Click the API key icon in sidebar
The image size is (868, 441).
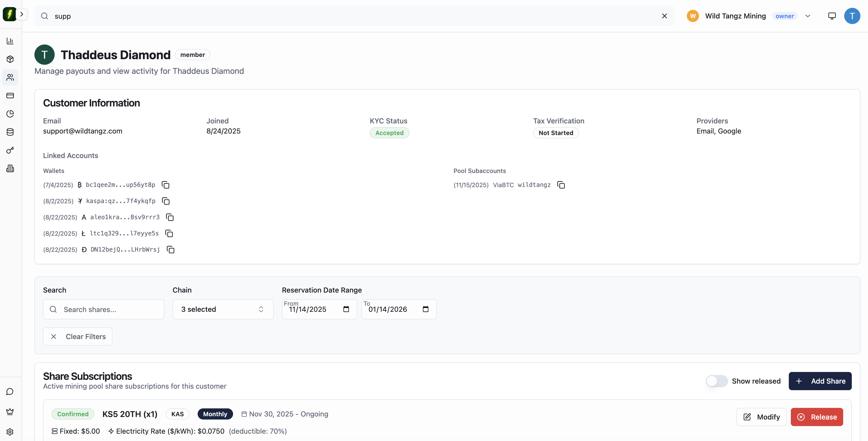coord(10,150)
